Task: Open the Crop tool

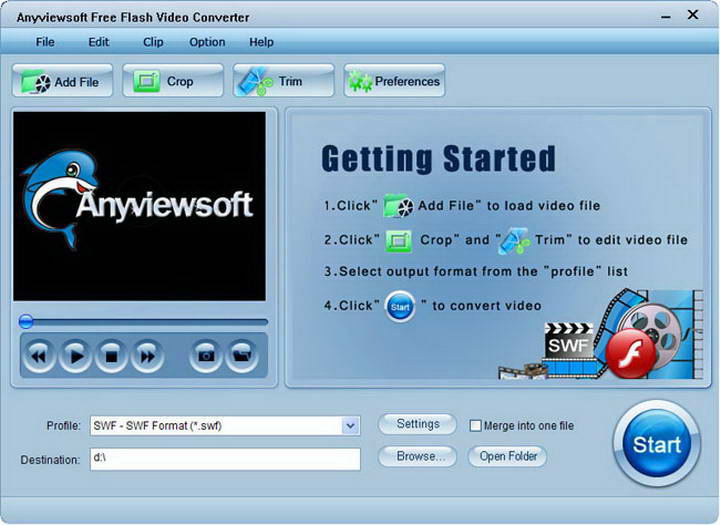Action: tap(173, 81)
